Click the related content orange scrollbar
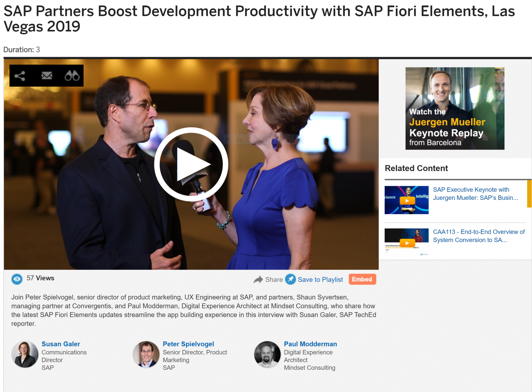The width and height of the screenshot is (532, 392). click(529, 194)
